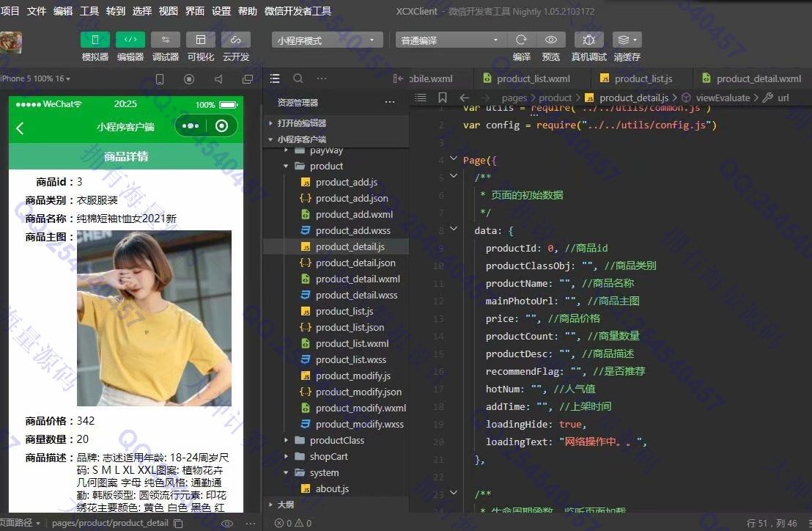
Task: Open the 云开发 cloud development button
Action: pos(236,40)
